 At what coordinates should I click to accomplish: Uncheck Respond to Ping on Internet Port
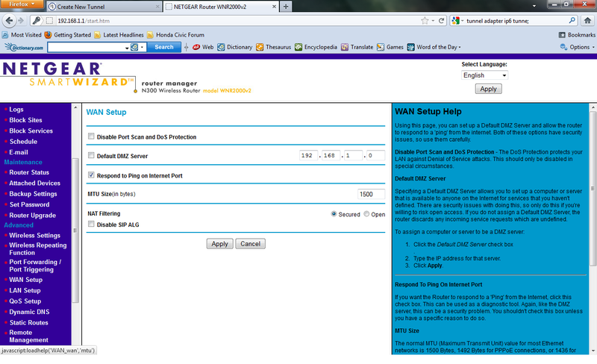pyautogui.click(x=91, y=175)
